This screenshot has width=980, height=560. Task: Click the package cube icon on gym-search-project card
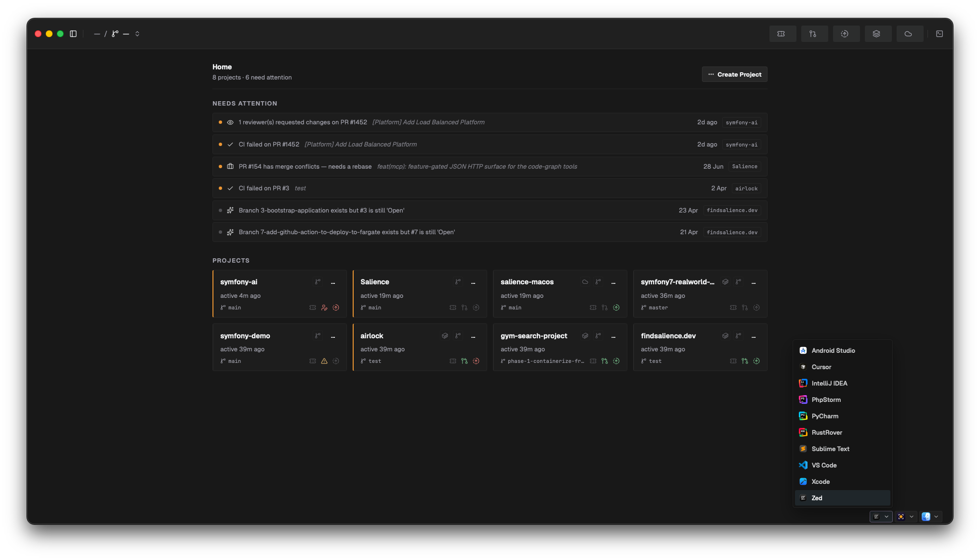[x=585, y=336]
